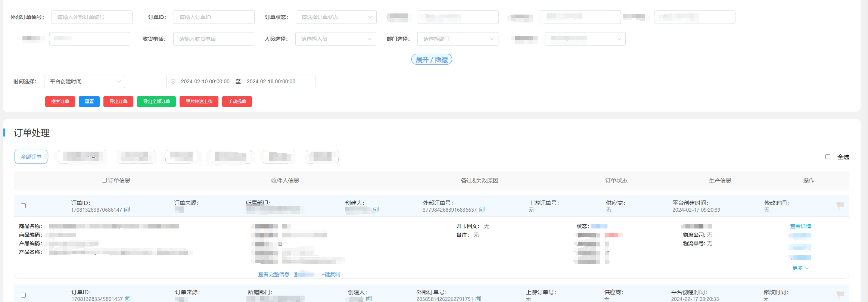The height and width of the screenshot is (302, 868).
Task: Click the 收件人信息 column header
Action: [285, 181]
